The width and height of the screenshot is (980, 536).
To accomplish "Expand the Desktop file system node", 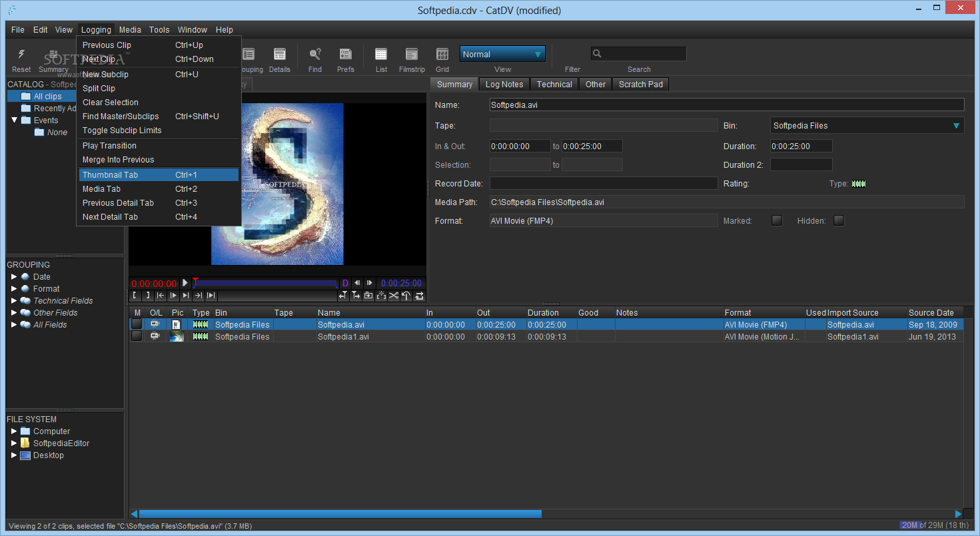I will point(15,455).
